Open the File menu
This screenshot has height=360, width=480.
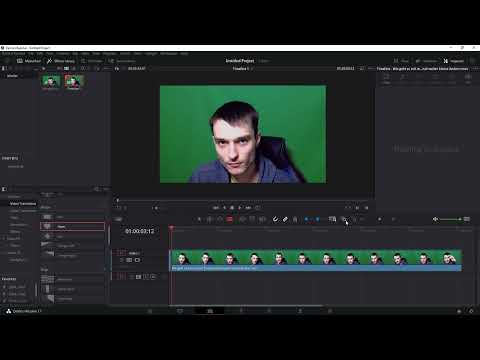click(x=31, y=53)
